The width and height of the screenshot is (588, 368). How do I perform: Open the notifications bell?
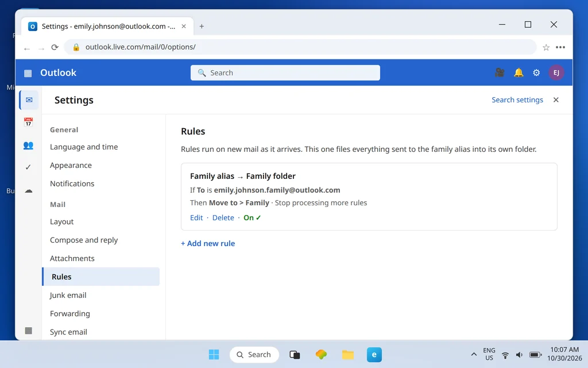pos(519,72)
